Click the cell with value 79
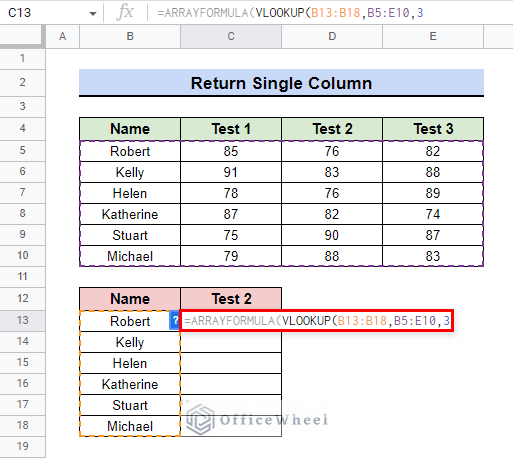This screenshot has height=458, width=513. tap(231, 256)
